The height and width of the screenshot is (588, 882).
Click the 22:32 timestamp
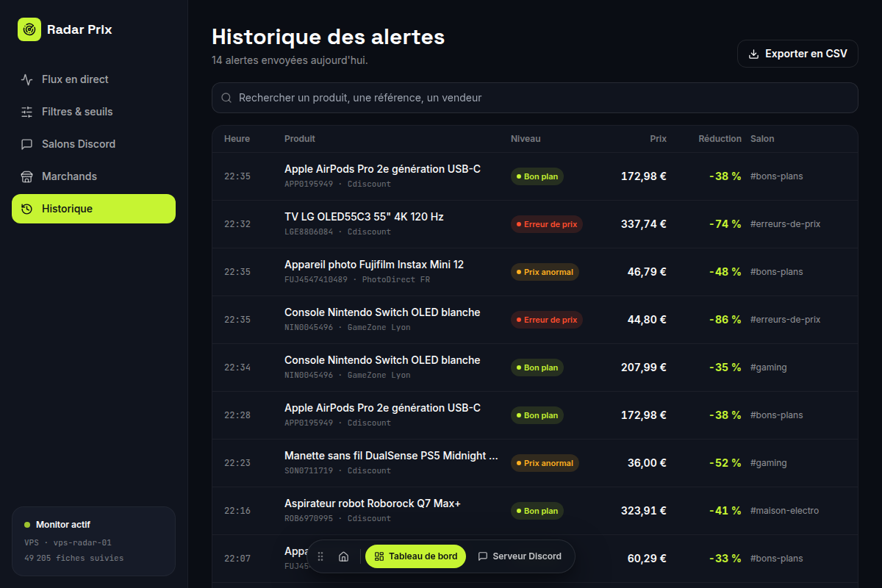coord(237,224)
